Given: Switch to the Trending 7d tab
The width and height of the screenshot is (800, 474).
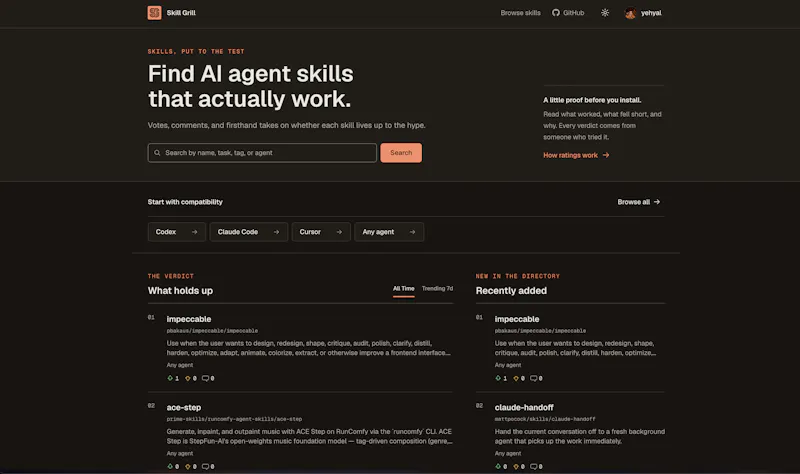Looking at the screenshot, I should pyautogui.click(x=437, y=289).
